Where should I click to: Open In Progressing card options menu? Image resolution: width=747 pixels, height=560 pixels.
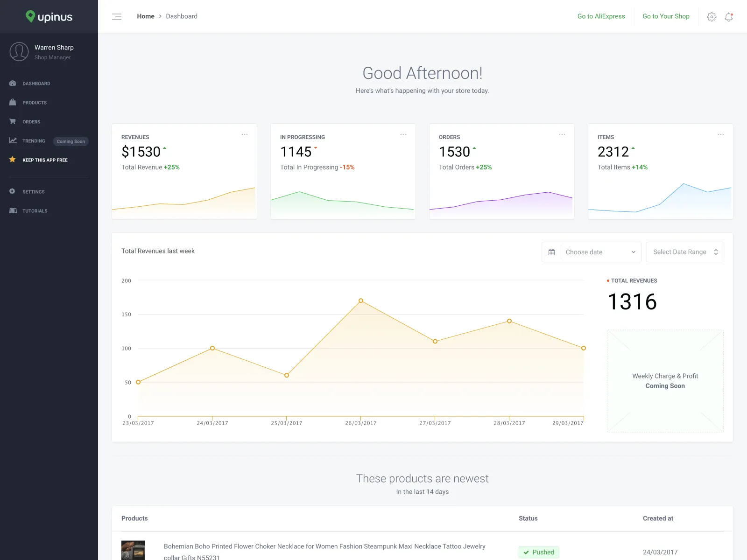(403, 134)
